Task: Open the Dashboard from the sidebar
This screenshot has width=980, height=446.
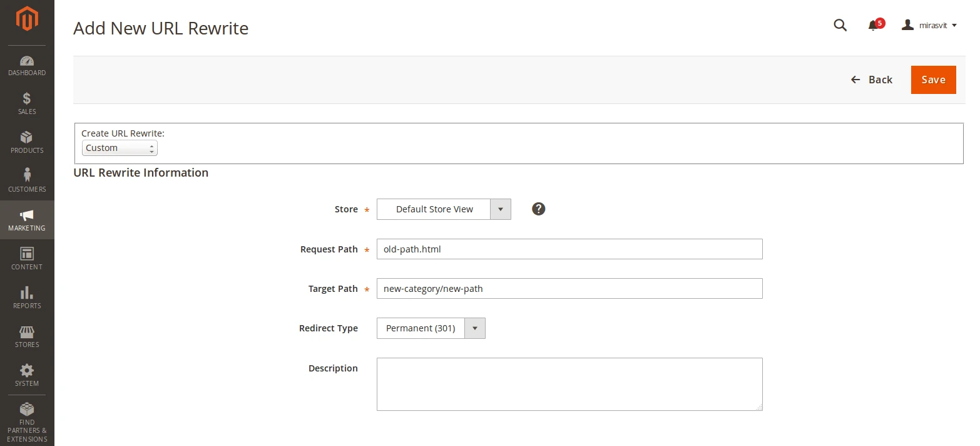Action: pos(26,61)
